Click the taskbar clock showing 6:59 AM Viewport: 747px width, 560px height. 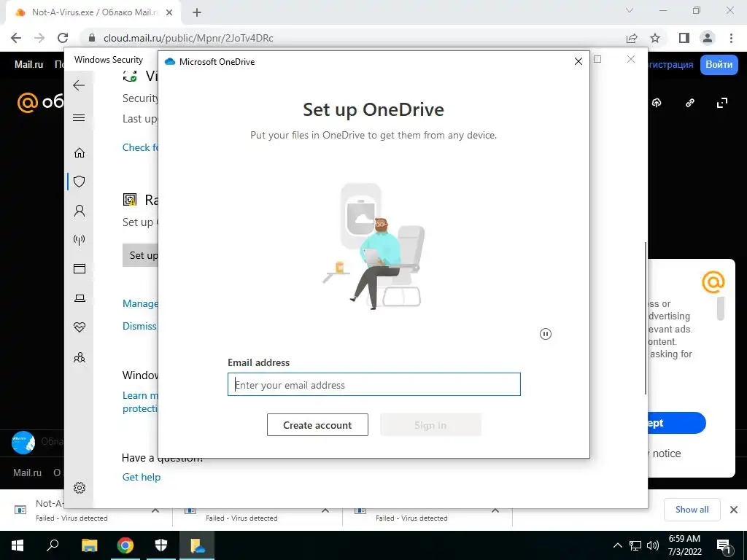click(684, 545)
